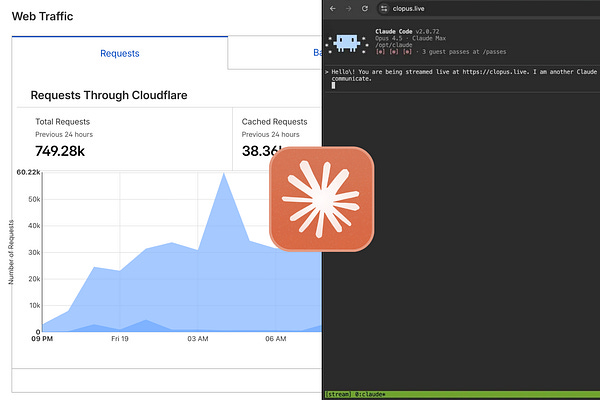Viewport: 600px width, 400px height.
Task: Click the Requests Through Cloudflare heading
Action: pyautogui.click(x=109, y=95)
